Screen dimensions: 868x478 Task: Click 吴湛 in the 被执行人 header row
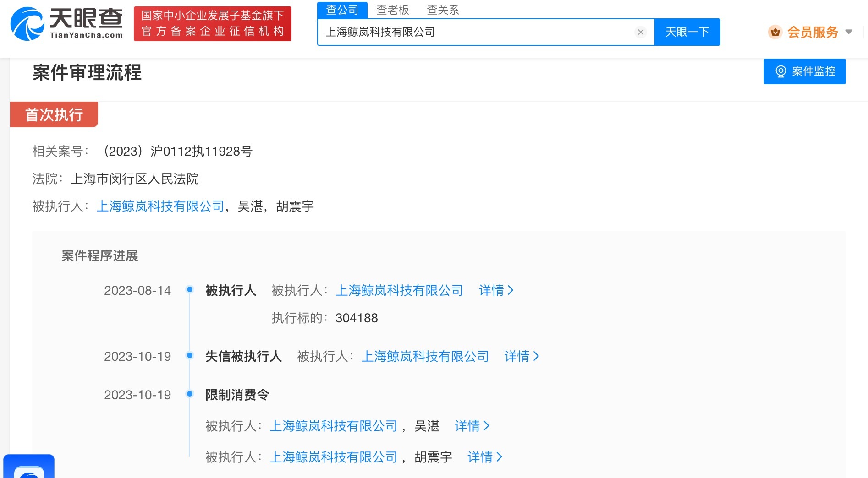click(250, 206)
